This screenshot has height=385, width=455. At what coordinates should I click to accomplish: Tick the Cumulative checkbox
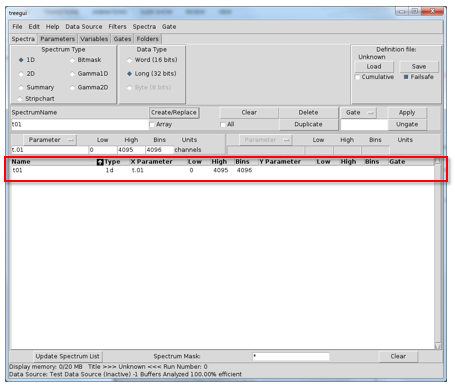click(x=357, y=77)
